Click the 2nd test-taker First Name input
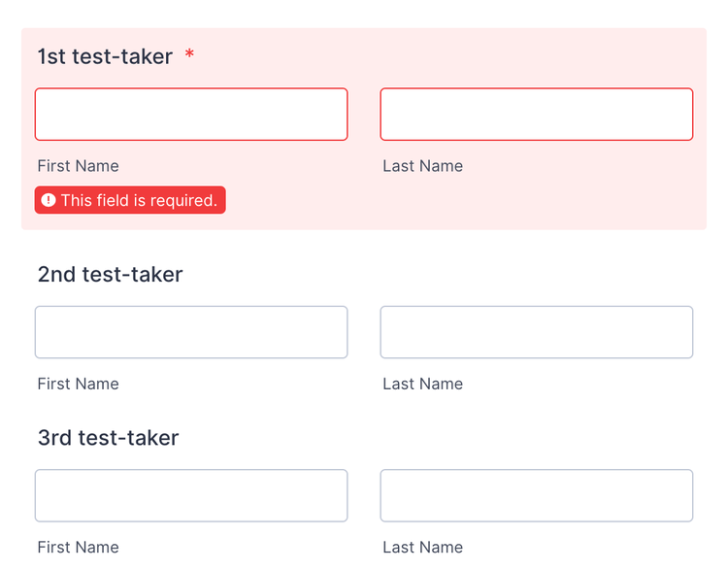728x570 pixels. [191, 332]
